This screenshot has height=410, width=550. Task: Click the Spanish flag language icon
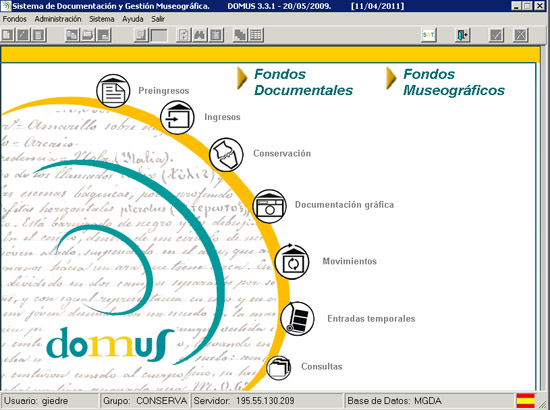(x=525, y=401)
